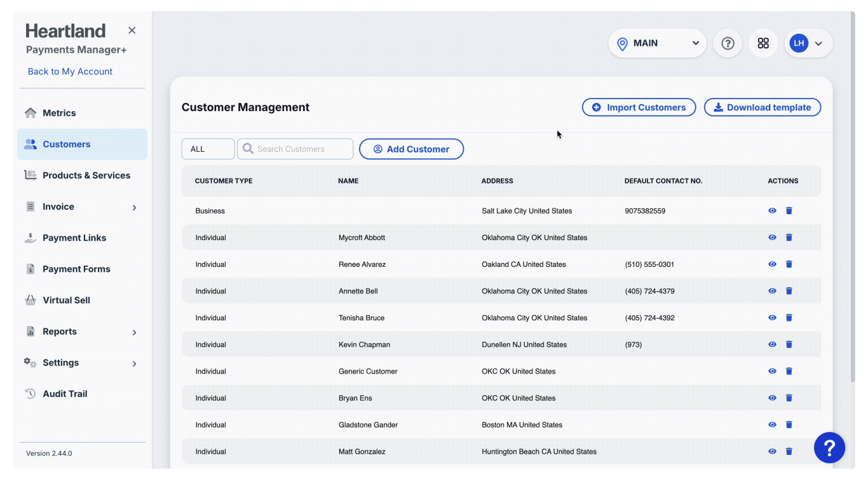The width and height of the screenshot is (868, 479).
Task: Expand the LH user profile menu
Action: [808, 43]
